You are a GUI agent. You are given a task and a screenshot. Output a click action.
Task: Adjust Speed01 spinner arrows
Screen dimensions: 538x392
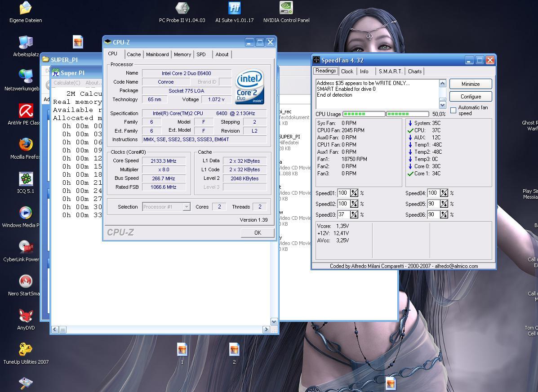coord(354,193)
